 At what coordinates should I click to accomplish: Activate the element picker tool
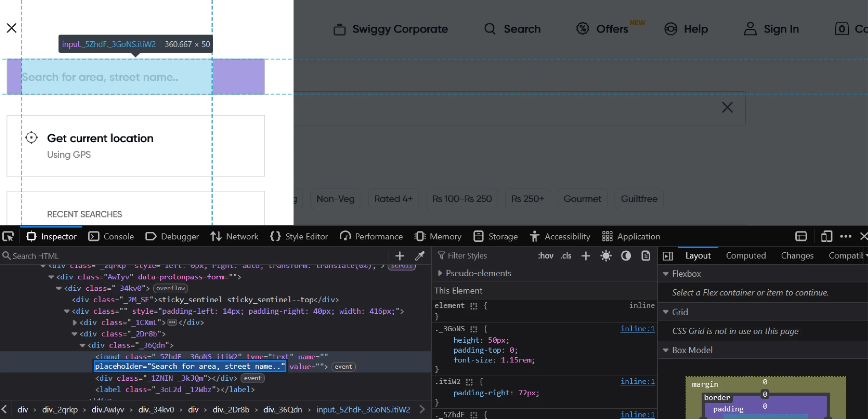8,236
